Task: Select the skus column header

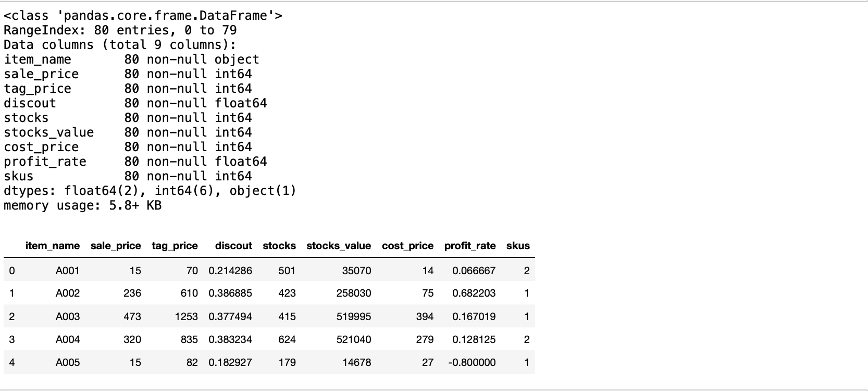Action: [x=518, y=246]
